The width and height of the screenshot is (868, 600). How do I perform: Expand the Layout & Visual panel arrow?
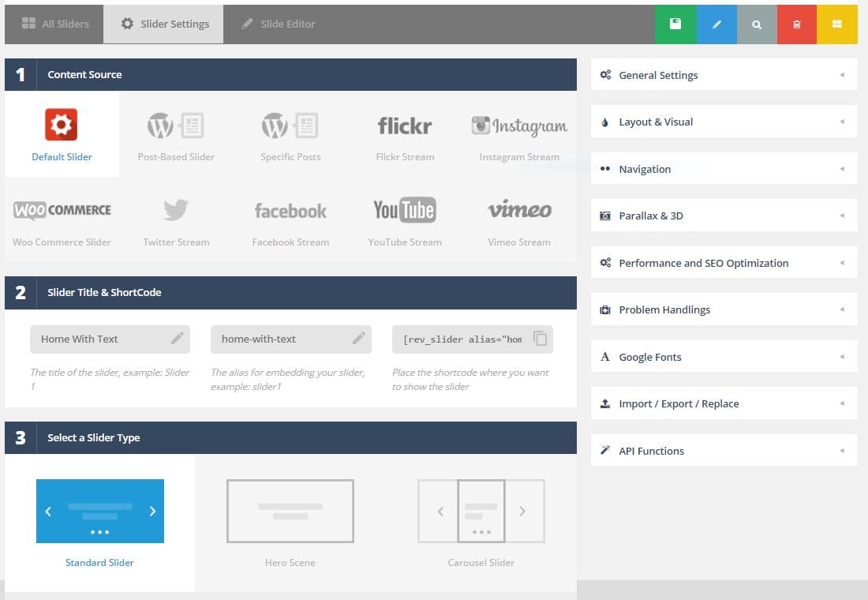coord(842,122)
